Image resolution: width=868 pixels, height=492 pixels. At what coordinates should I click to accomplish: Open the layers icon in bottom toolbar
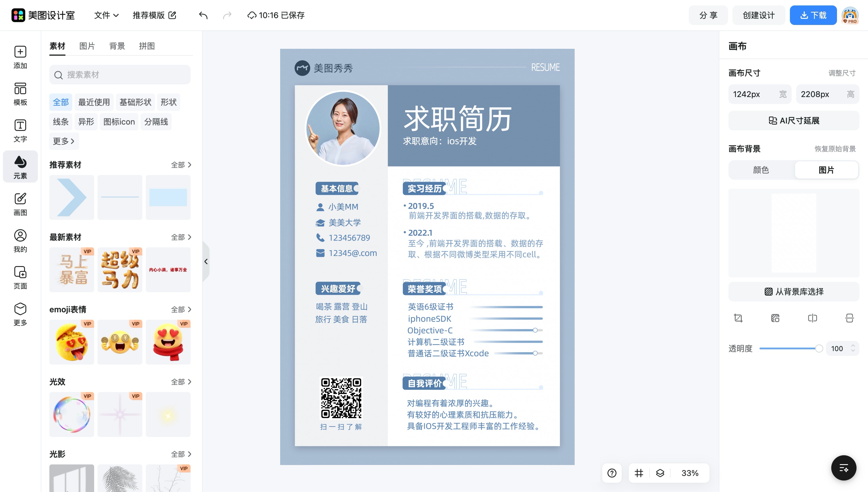click(x=660, y=473)
